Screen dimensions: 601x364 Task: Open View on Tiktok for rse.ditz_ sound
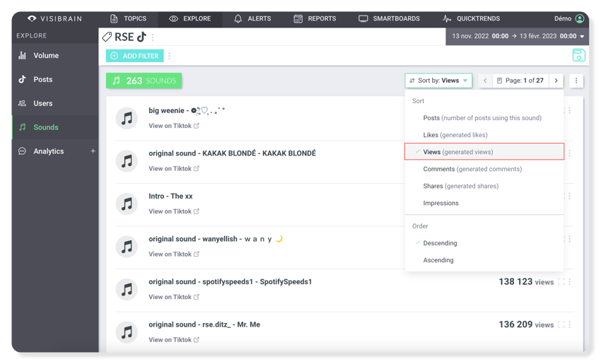174,340
